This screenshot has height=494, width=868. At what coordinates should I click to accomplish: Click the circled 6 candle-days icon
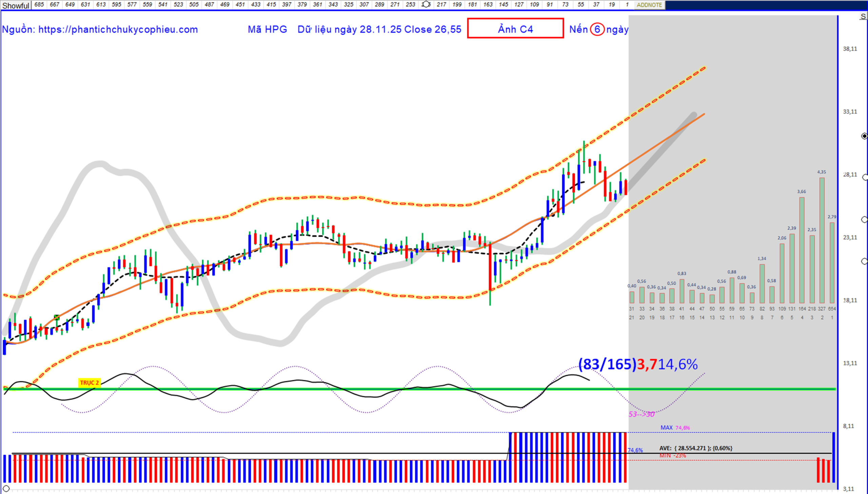pyautogui.click(x=597, y=29)
